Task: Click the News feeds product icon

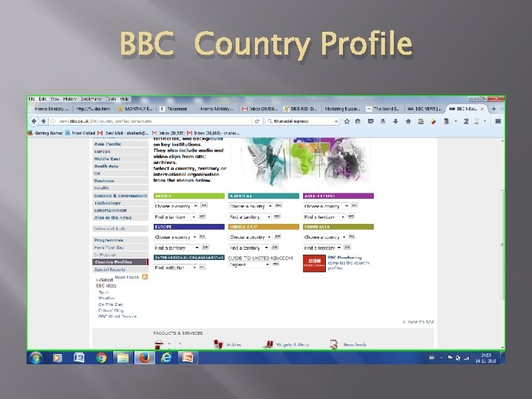Action: tap(334, 344)
